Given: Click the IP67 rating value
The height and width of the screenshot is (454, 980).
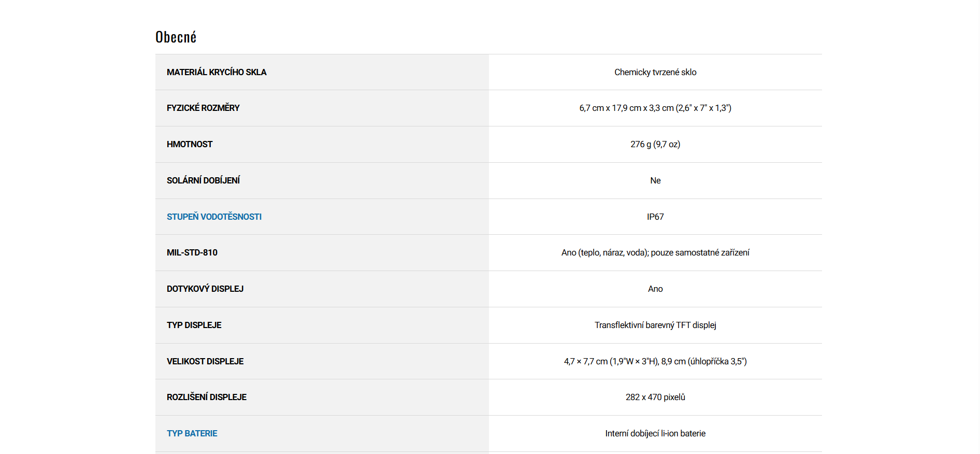Looking at the screenshot, I should pos(655,217).
